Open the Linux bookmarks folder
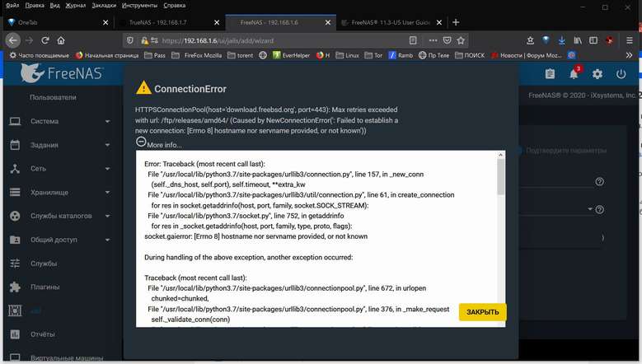 (347, 55)
